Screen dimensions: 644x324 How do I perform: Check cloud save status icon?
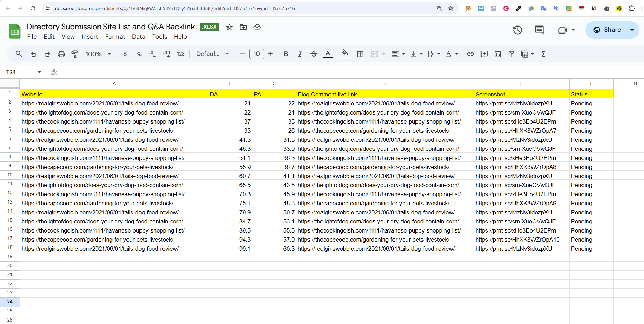coord(258,27)
